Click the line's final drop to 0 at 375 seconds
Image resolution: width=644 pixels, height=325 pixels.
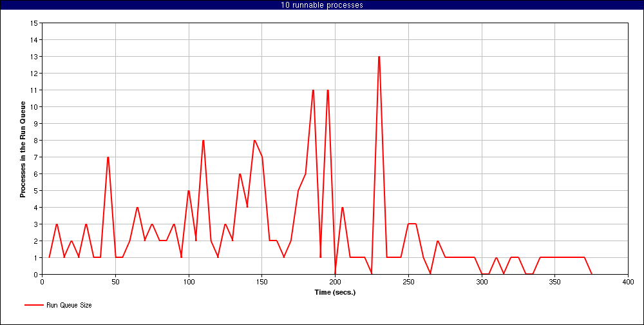(x=591, y=274)
